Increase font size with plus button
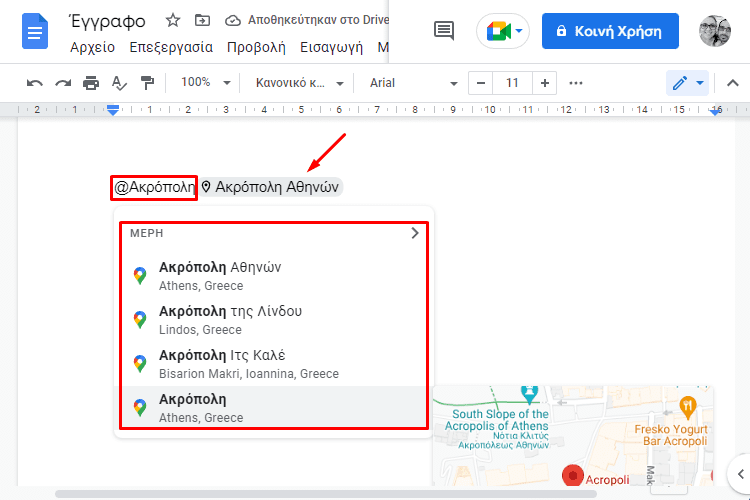This screenshot has height=500, width=750. (x=544, y=83)
